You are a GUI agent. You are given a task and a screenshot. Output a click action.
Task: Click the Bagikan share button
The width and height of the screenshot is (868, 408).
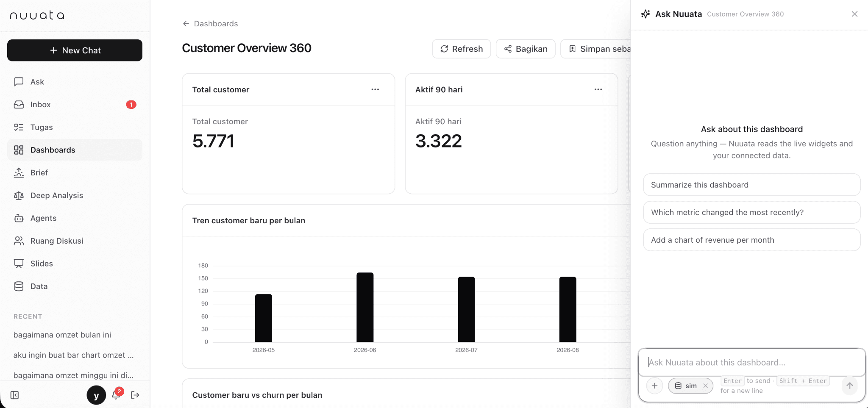pos(526,49)
